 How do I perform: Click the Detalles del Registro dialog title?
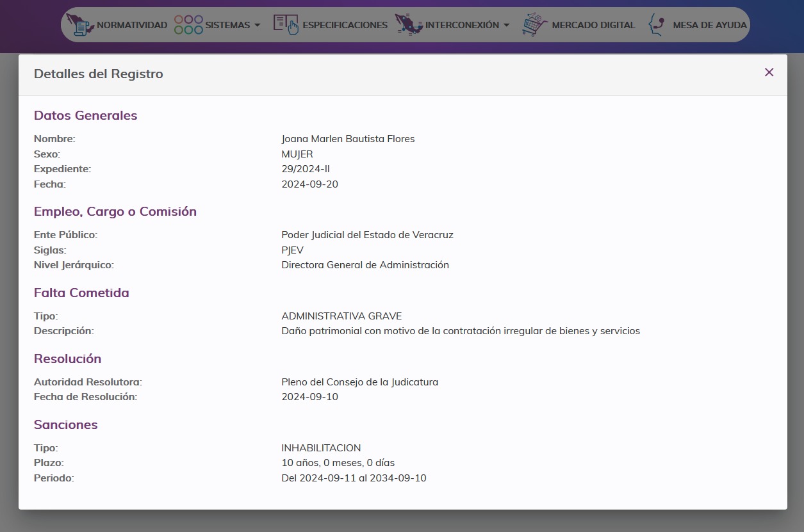99,74
